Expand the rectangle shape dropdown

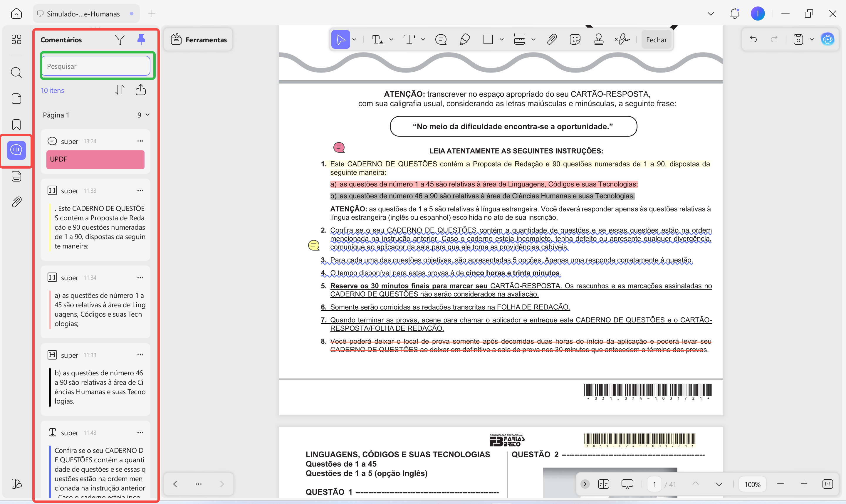pos(502,40)
